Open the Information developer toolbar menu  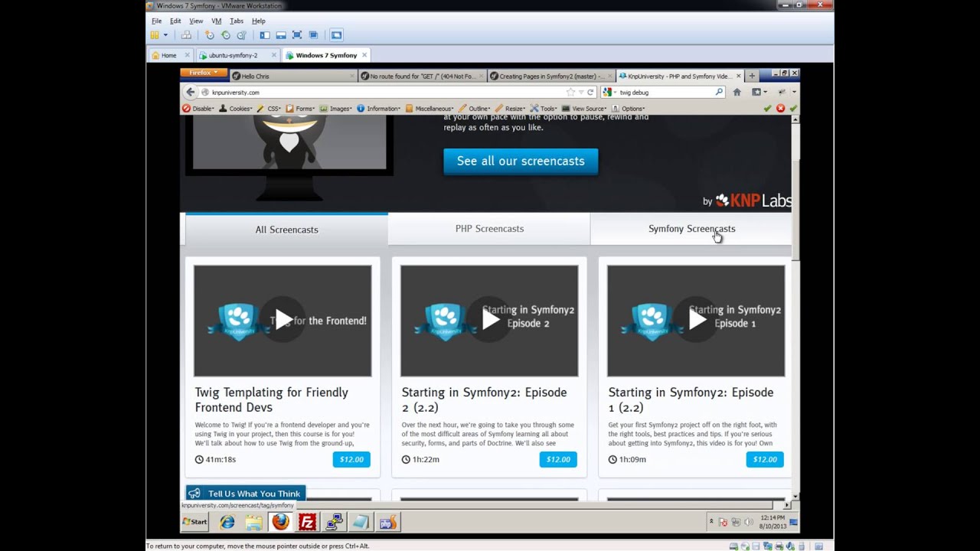coord(380,109)
